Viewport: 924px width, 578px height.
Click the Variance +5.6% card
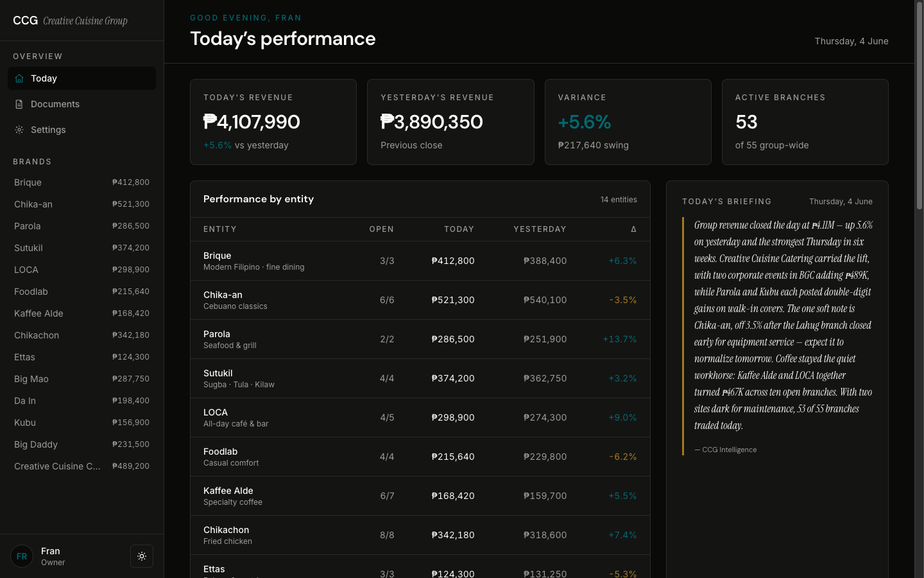coord(628,122)
